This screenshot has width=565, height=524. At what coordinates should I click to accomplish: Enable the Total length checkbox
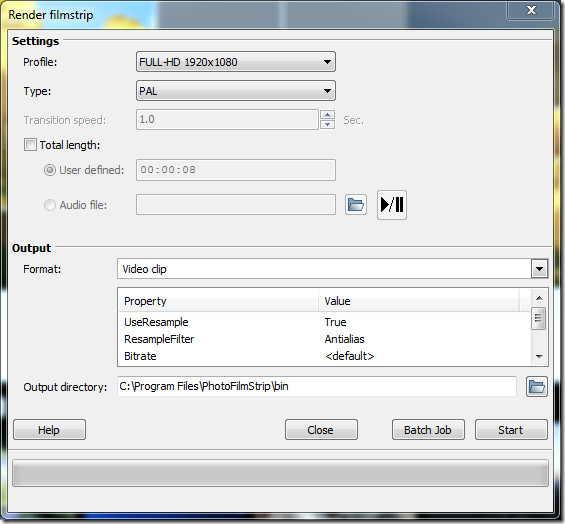(x=30, y=145)
